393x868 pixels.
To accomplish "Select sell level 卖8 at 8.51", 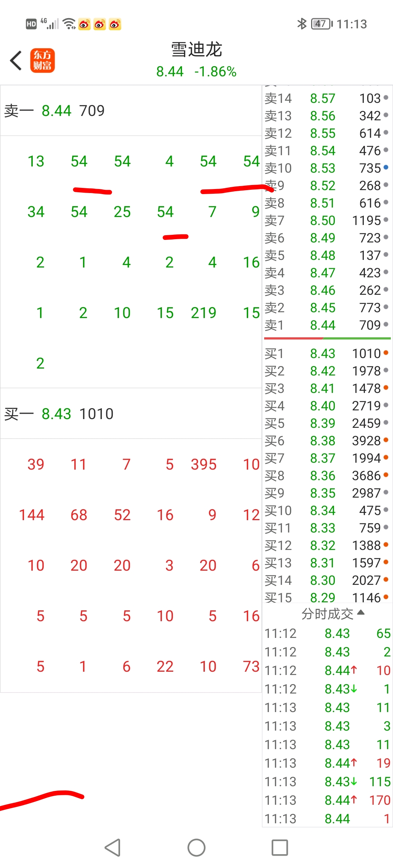I will (327, 203).
